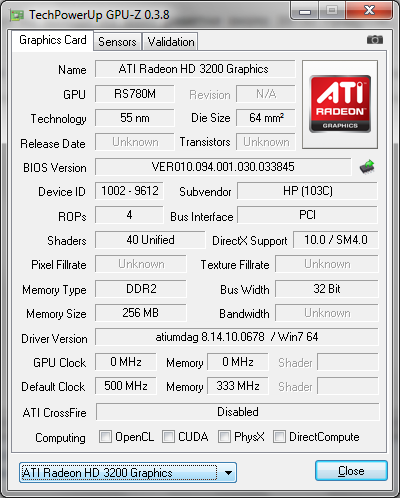
Task: Select the Graphics Card tab
Action: pyautogui.click(x=53, y=40)
